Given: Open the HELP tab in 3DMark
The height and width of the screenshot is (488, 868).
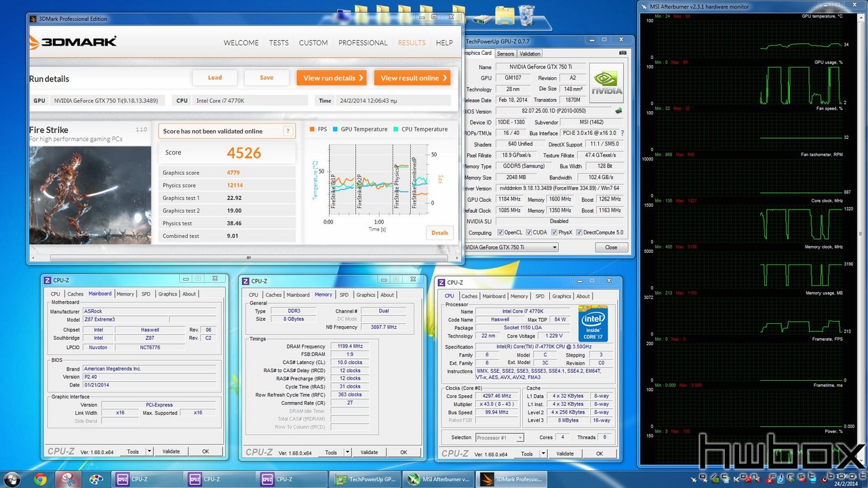Looking at the screenshot, I should coord(444,43).
